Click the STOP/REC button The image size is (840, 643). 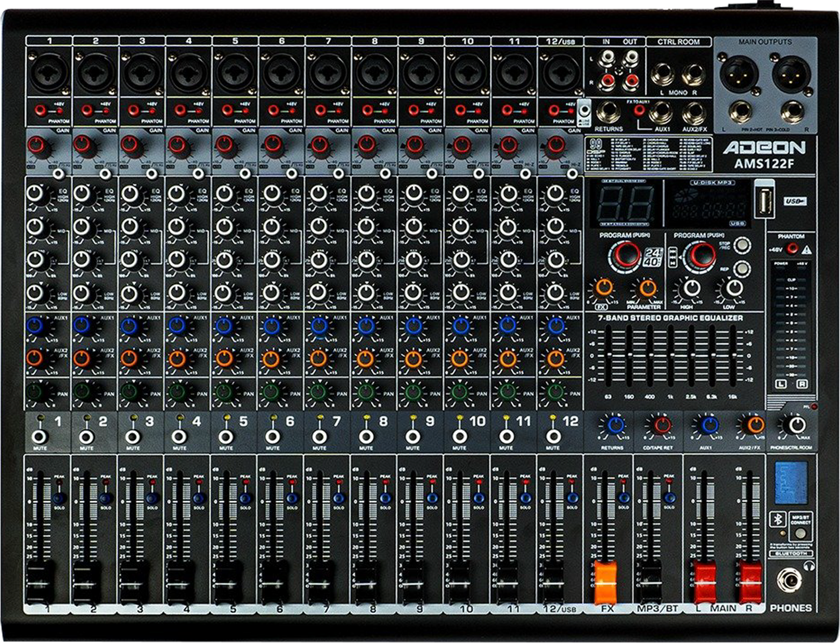pos(741,245)
